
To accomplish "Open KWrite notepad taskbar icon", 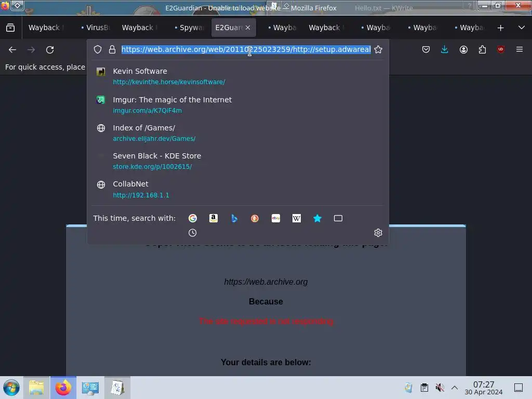I will pos(117,388).
